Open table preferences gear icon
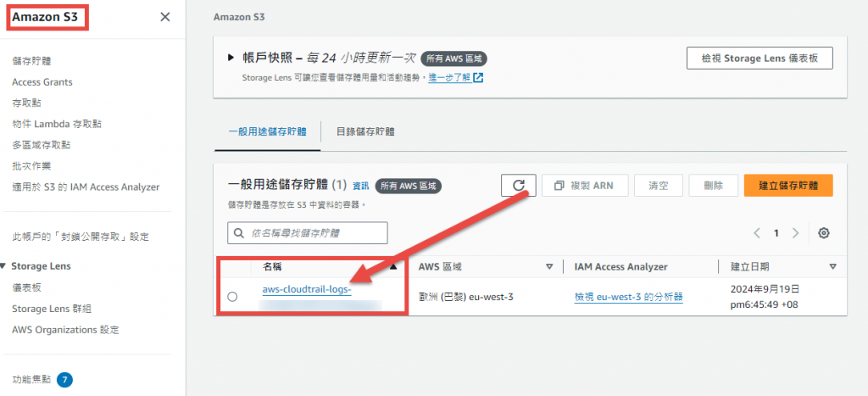Image resolution: width=868 pixels, height=396 pixels. point(824,233)
